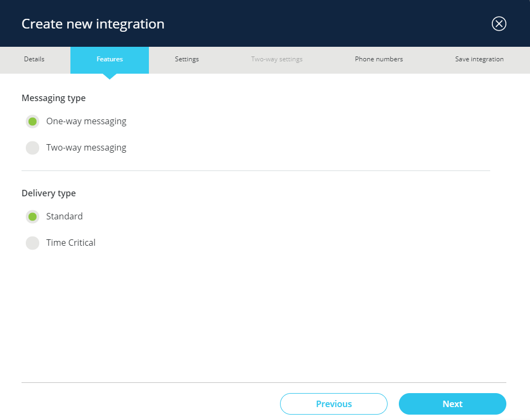This screenshot has width=530, height=420.
Task: Enable the Two-way messaging radio button
Action: point(32,148)
